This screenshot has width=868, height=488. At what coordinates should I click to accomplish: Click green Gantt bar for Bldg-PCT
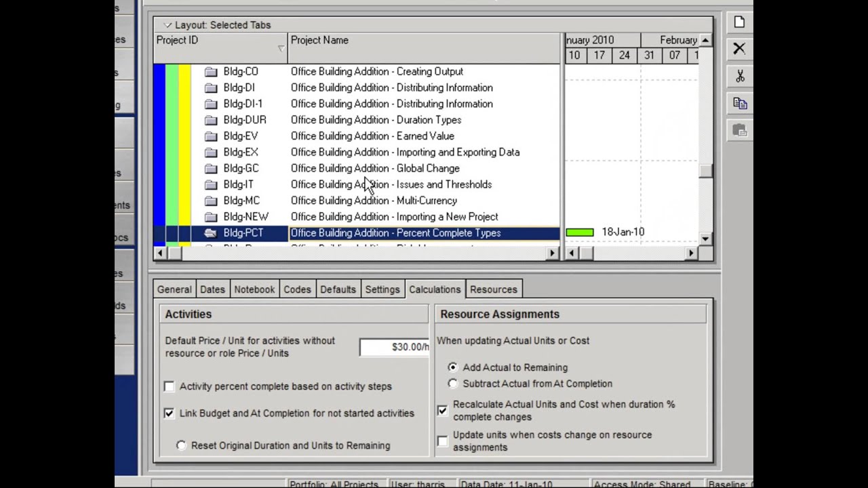tap(580, 232)
